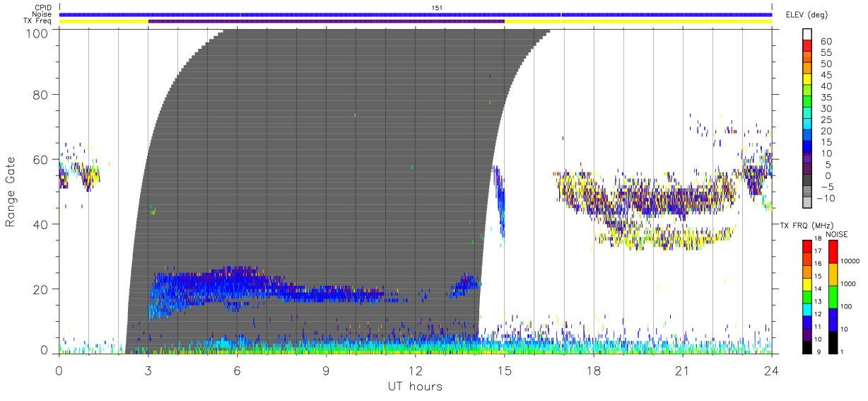Pick the yellow segment of the TX FRQ colorbar

pyautogui.click(x=807, y=284)
